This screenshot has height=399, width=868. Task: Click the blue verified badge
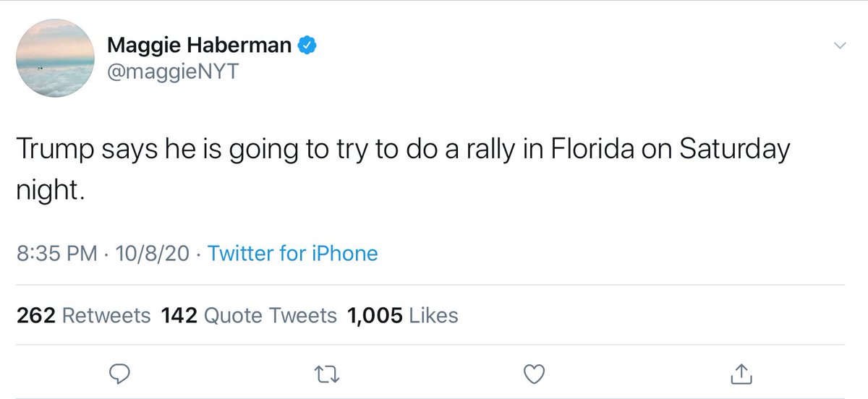tap(307, 46)
